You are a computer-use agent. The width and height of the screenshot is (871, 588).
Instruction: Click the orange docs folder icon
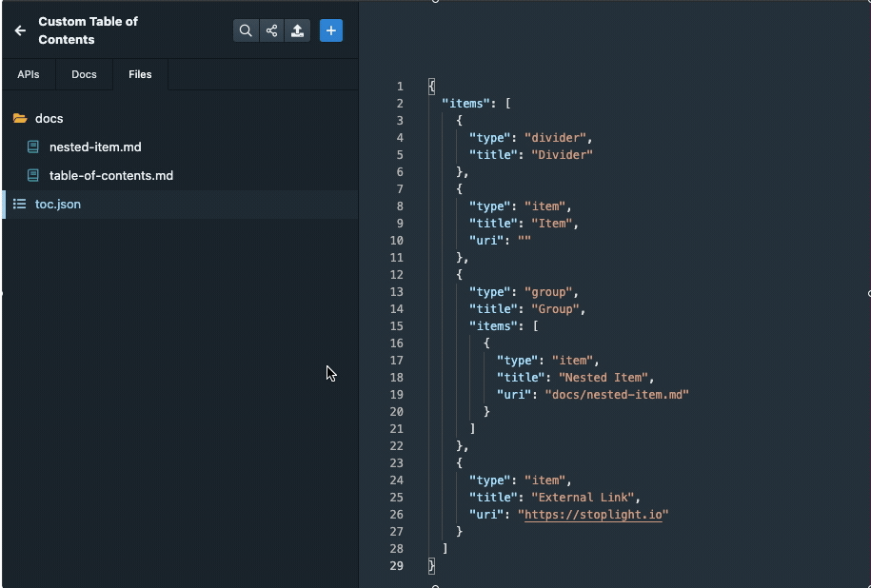click(x=20, y=118)
